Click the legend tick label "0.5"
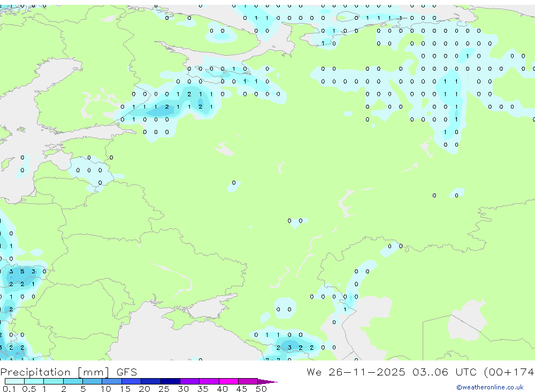 [x=29, y=389]
